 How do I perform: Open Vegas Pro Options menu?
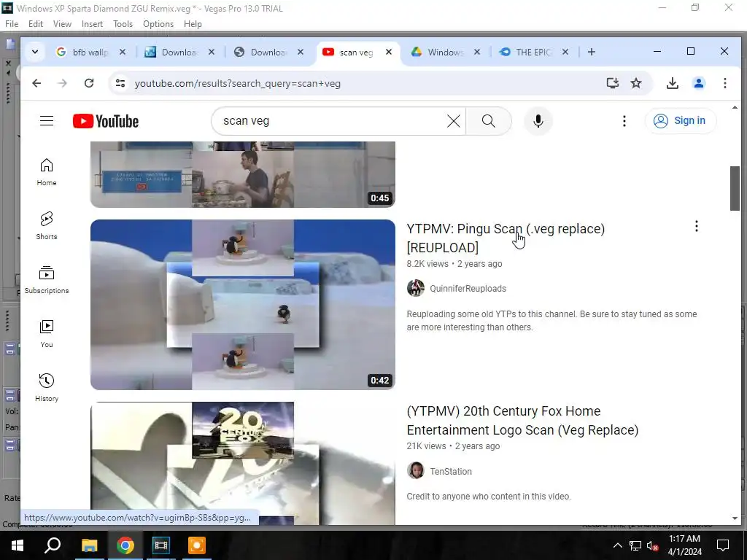(x=158, y=24)
